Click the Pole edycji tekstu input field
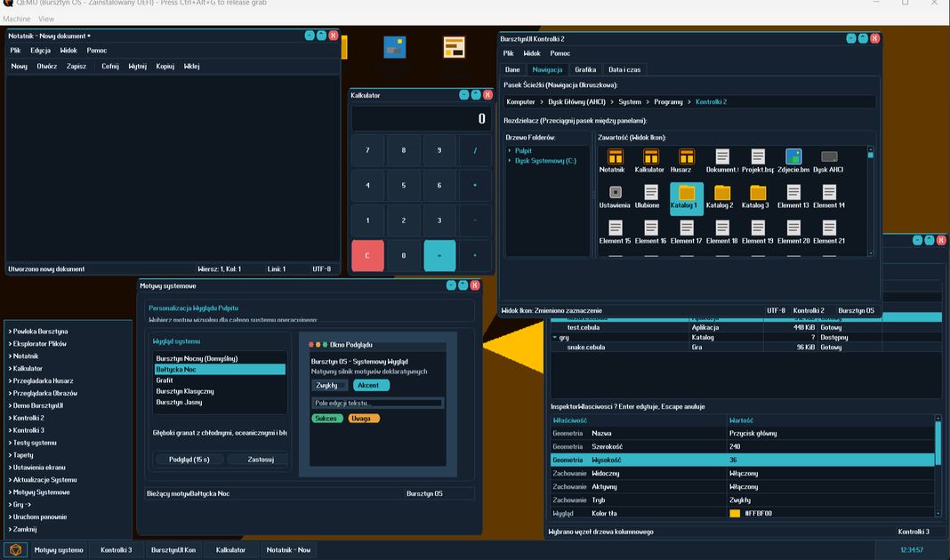This screenshot has width=950, height=560. [x=377, y=403]
